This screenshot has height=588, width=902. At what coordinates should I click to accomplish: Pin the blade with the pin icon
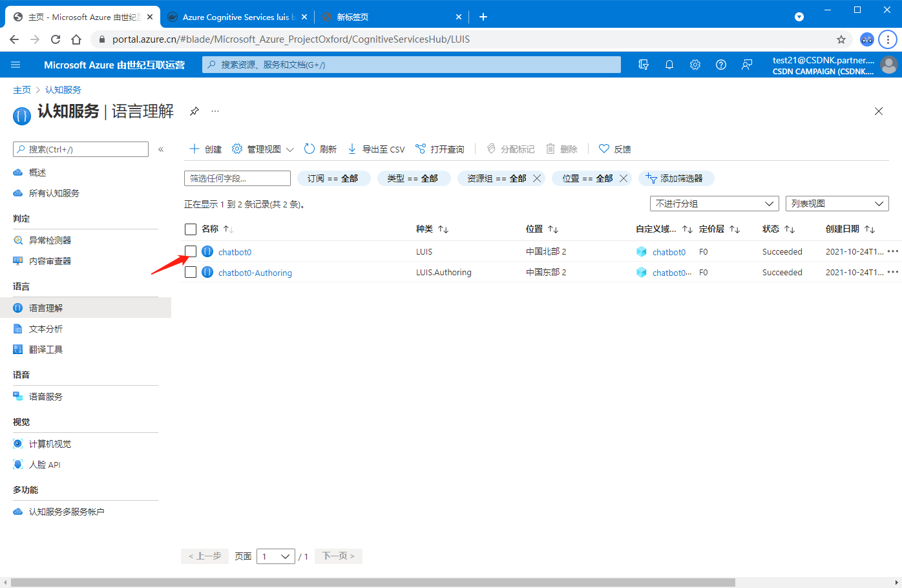[x=194, y=111]
